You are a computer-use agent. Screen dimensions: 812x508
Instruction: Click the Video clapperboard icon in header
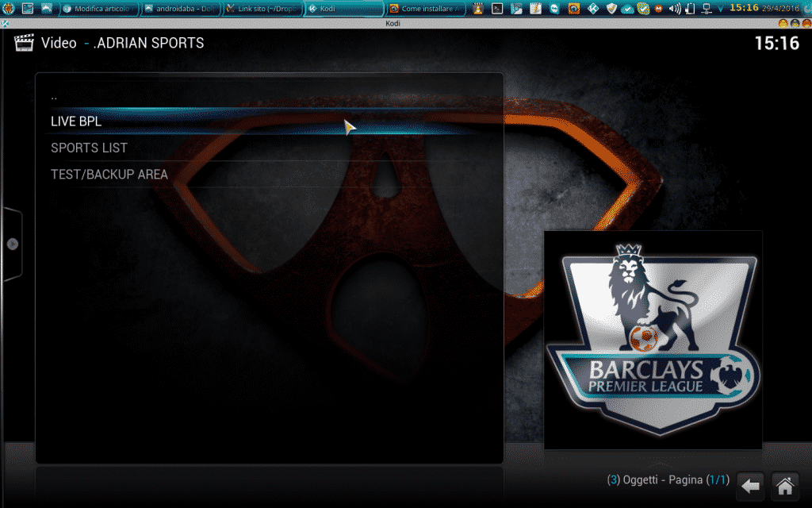(x=23, y=43)
